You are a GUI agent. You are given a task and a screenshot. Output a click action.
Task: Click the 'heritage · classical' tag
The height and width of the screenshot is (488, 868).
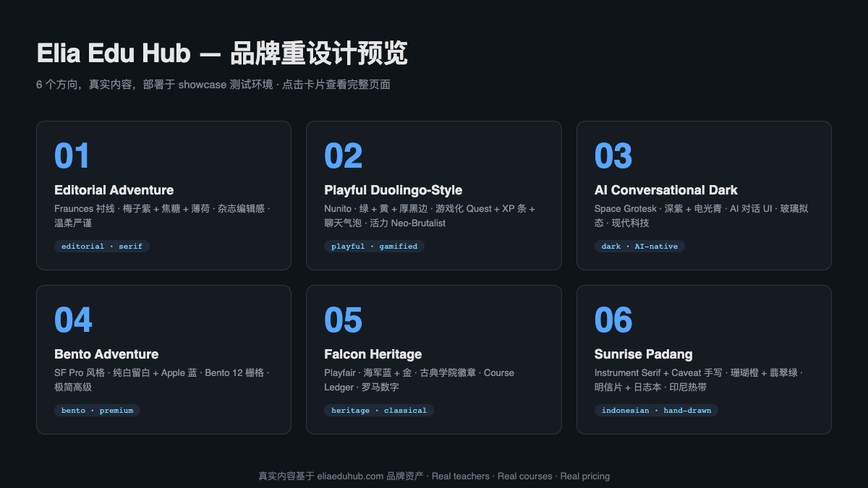(379, 411)
